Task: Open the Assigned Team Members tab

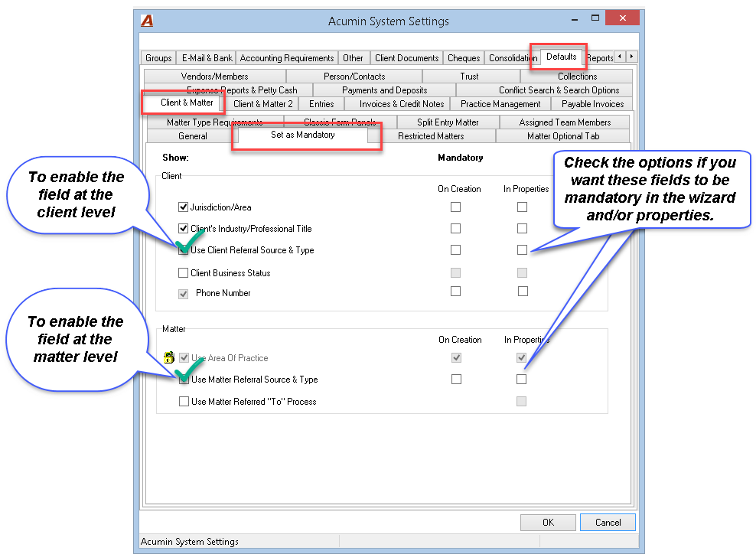Action: 565,122
